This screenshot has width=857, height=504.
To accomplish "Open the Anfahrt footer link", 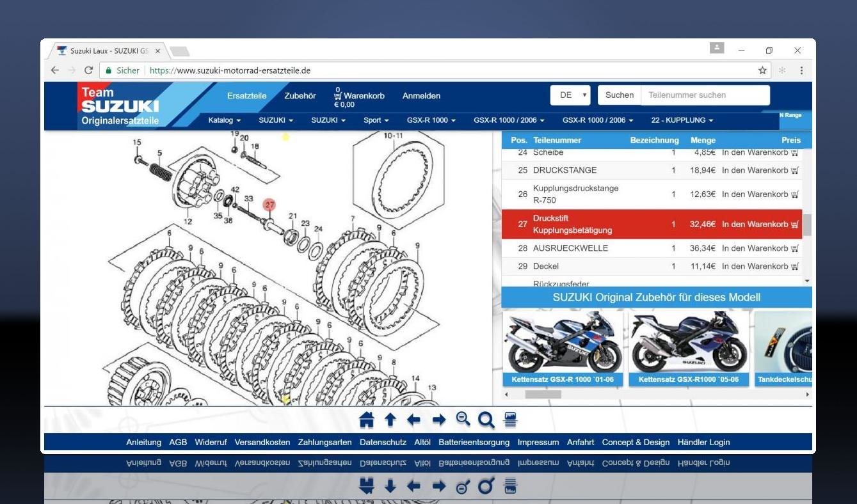I will point(581,443).
